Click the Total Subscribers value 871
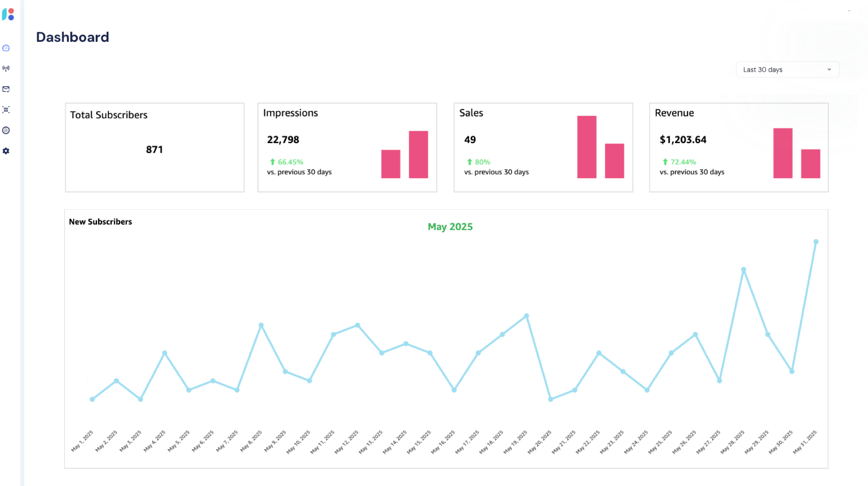 (x=154, y=150)
